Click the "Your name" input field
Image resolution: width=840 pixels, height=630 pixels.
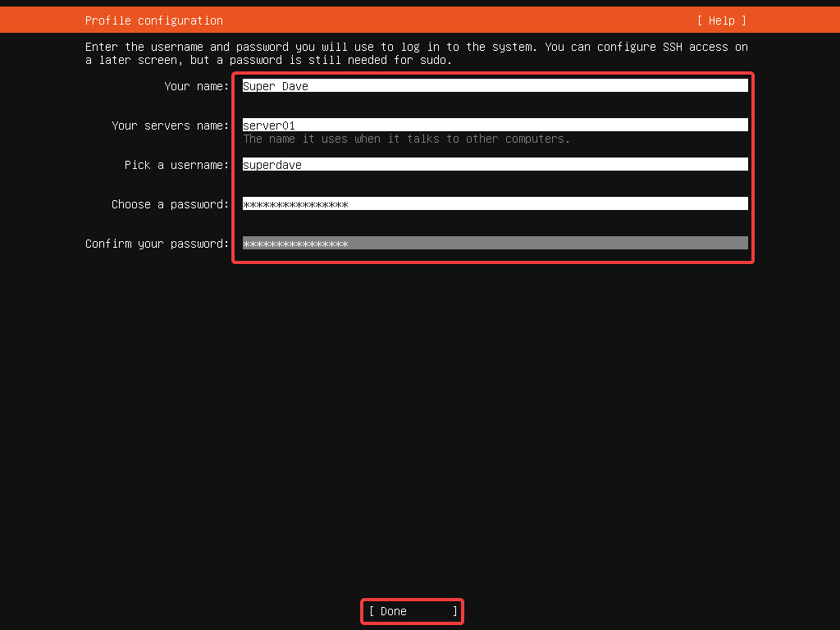coord(492,85)
